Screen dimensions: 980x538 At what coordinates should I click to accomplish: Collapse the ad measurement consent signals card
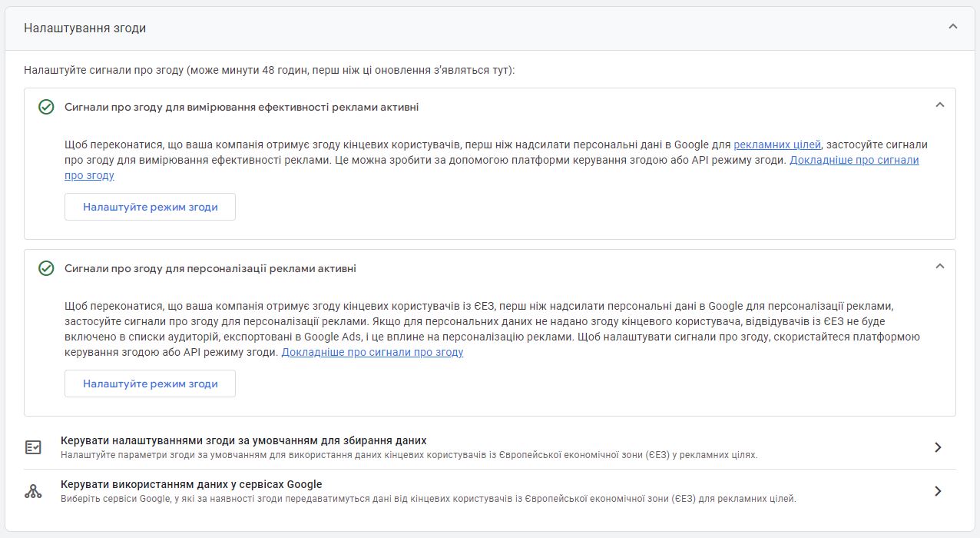pyautogui.click(x=939, y=106)
